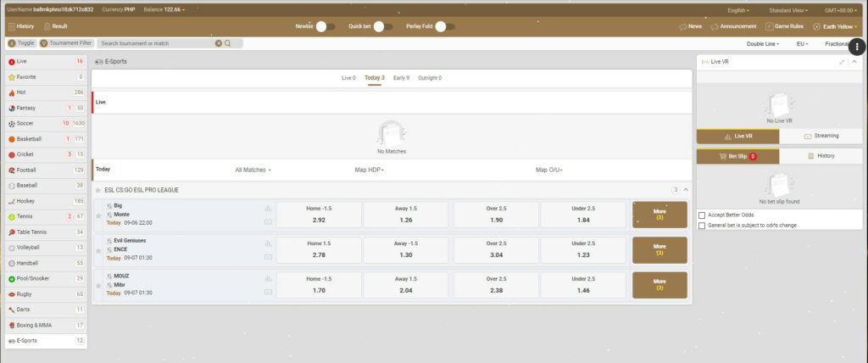Open the Standard View dropdown

click(788, 10)
